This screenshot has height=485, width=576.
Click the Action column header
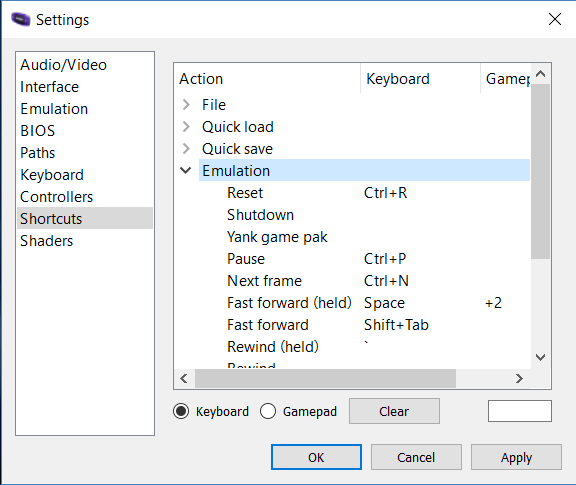click(267, 79)
